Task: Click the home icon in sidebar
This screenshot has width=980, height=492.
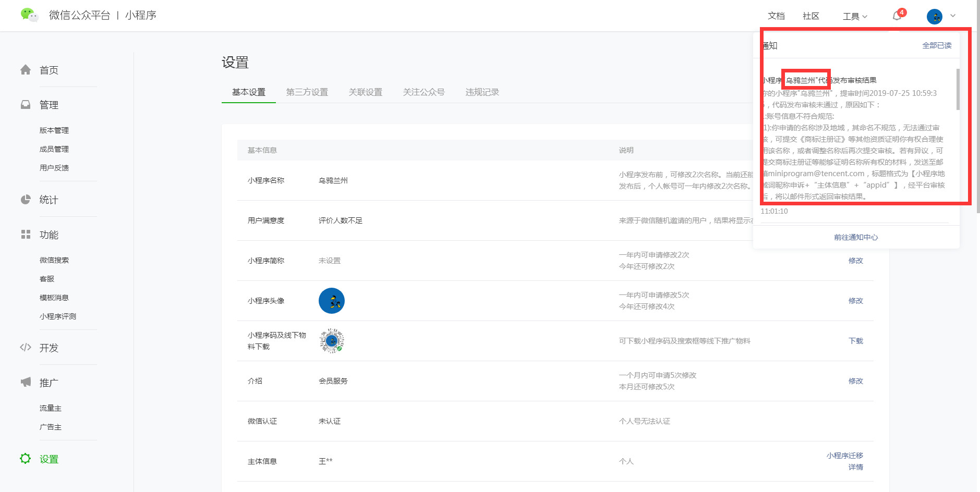Action: click(x=26, y=70)
